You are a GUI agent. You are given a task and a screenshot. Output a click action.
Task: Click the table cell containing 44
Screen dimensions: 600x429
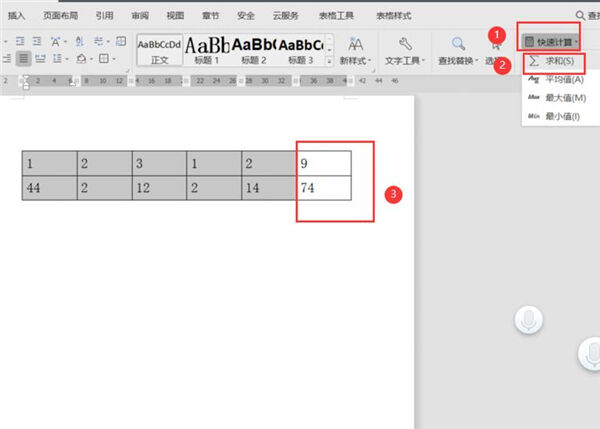pyautogui.click(x=49, y=188)
